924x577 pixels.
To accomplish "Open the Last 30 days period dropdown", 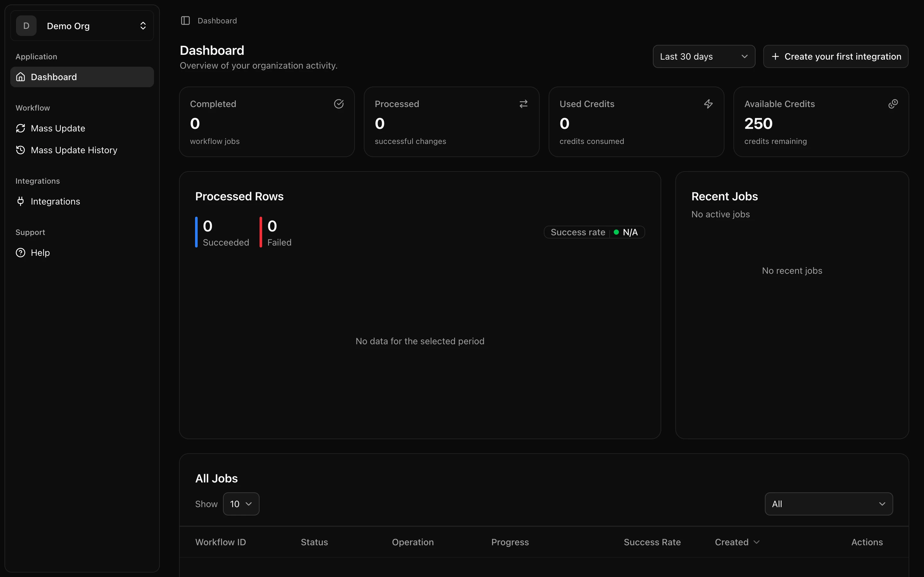I will click(703, 56).
